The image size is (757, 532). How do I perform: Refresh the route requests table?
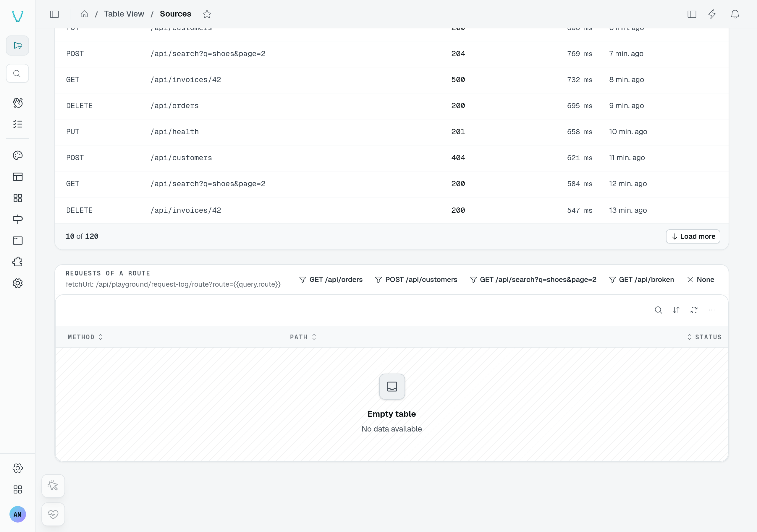(694, 310)
